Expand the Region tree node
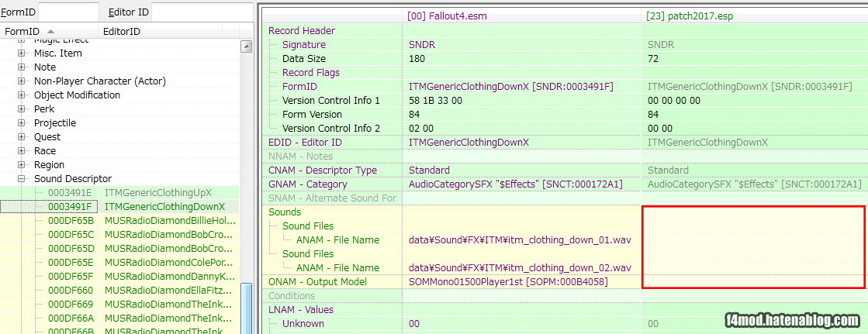The height and width of the screenshot is (334, 868). (22, 165)
